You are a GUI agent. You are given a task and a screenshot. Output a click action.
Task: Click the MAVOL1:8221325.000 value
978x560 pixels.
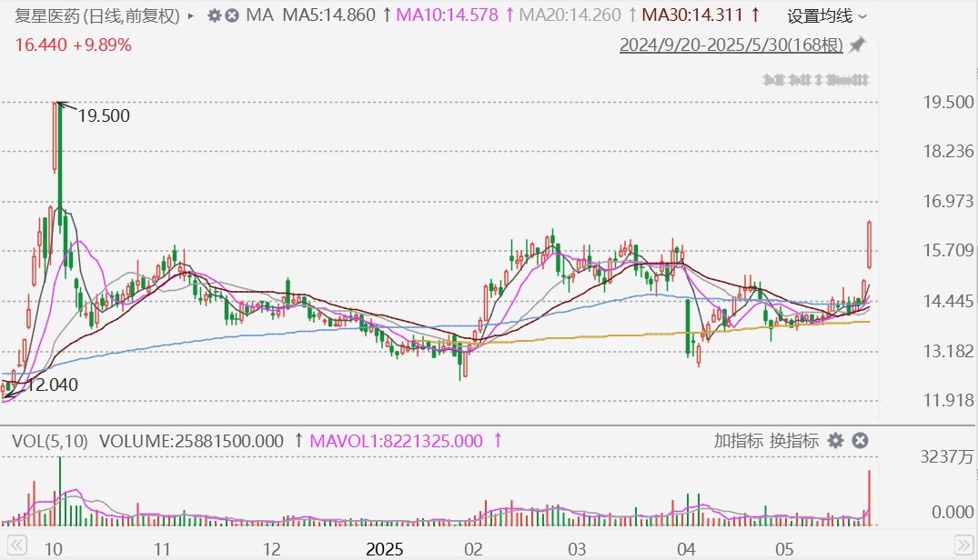pos(396,441)
